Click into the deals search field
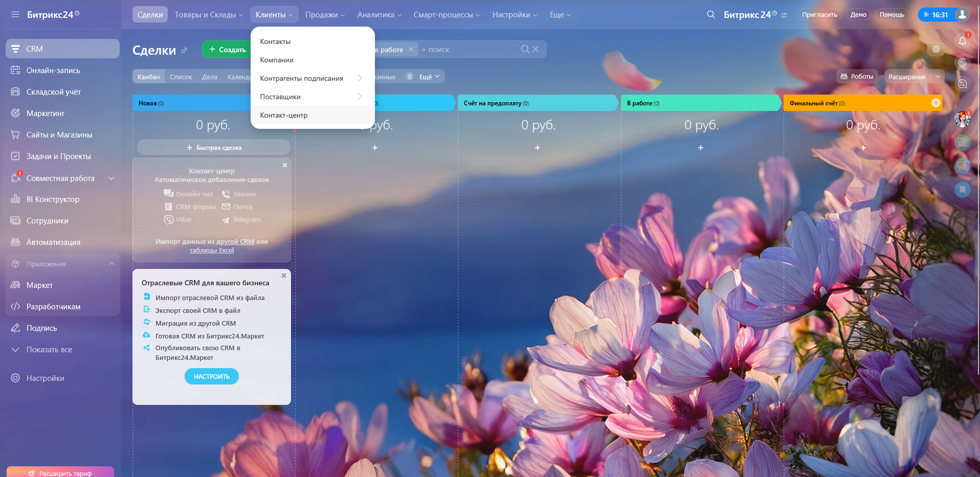The image size is (980, 477). [471, 50]
